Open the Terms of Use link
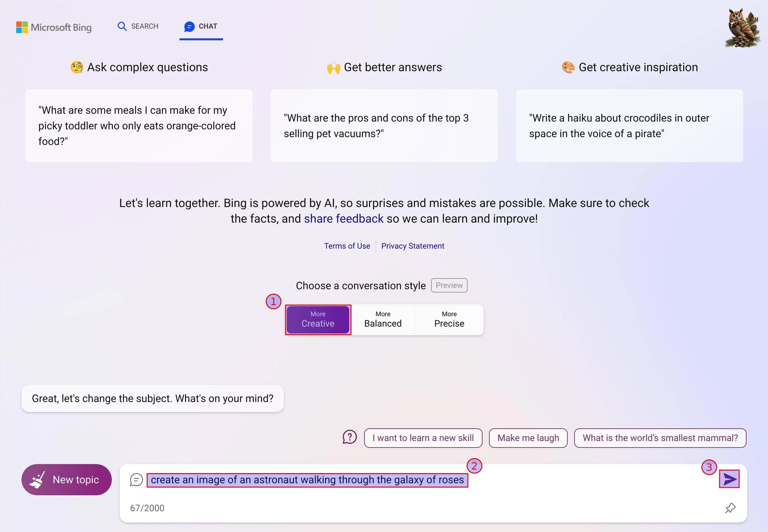The height and width of the screenshot is (532, 768). click(x=347, y=246)
